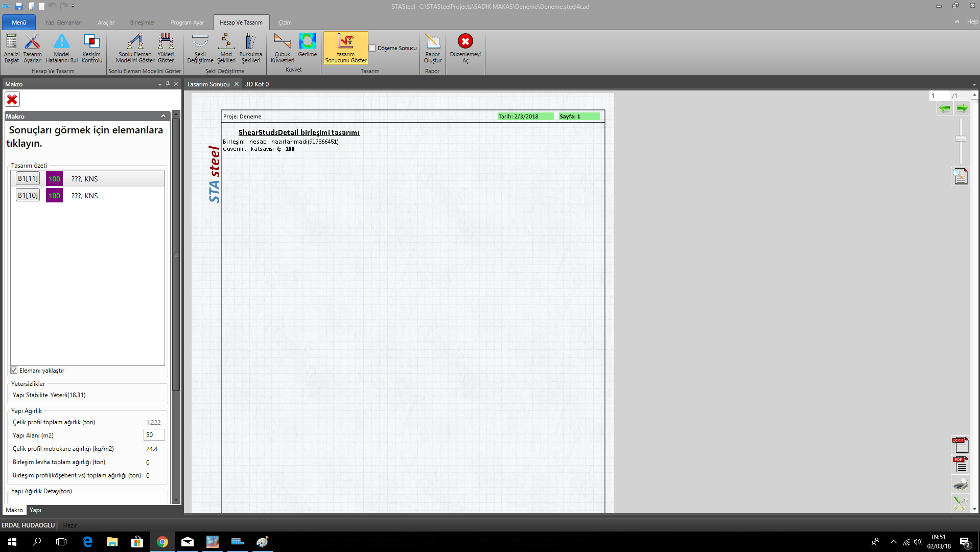Collapse the Makro section chevron
Image resolution: width=980 pixels, height=552 pixels.
coord(163,116)
